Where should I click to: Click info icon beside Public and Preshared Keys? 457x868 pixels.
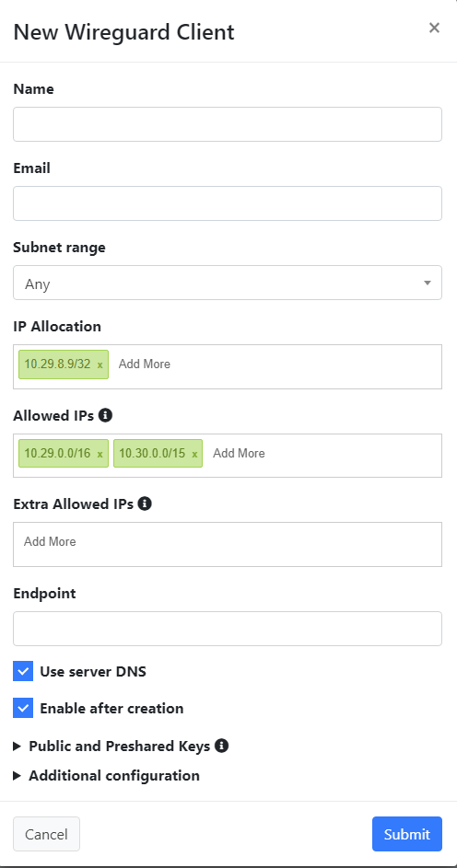(x=221, y=746)
